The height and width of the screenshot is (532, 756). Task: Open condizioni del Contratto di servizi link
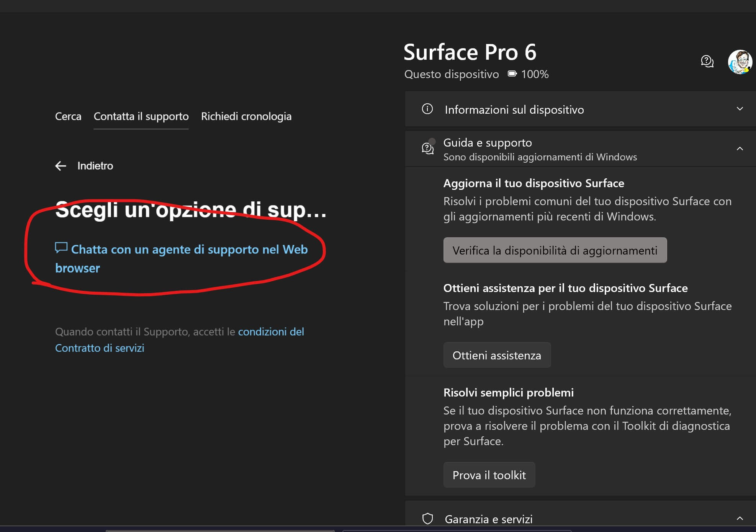coord(271,332)
